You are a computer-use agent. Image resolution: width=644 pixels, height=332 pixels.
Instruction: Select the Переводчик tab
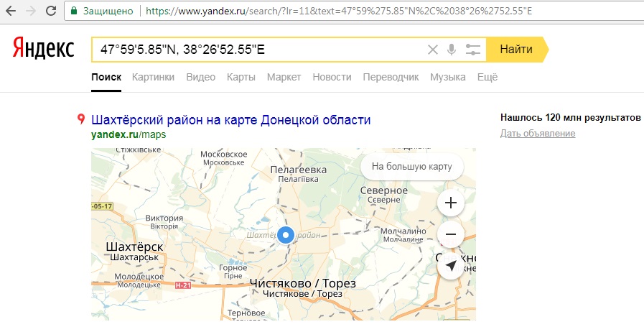(x=391, y=78)
